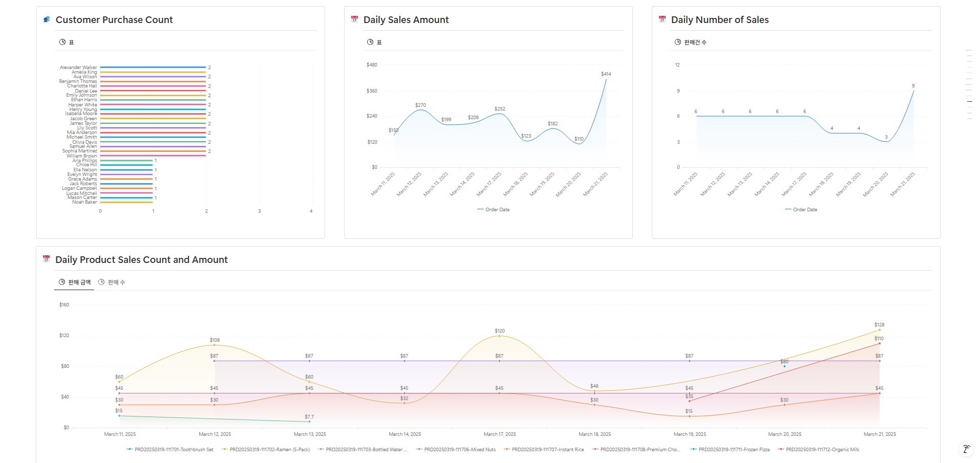Click the Premium Cho... legend entry
This screenshot has height=463, width=980.
(x=636, y=450)
